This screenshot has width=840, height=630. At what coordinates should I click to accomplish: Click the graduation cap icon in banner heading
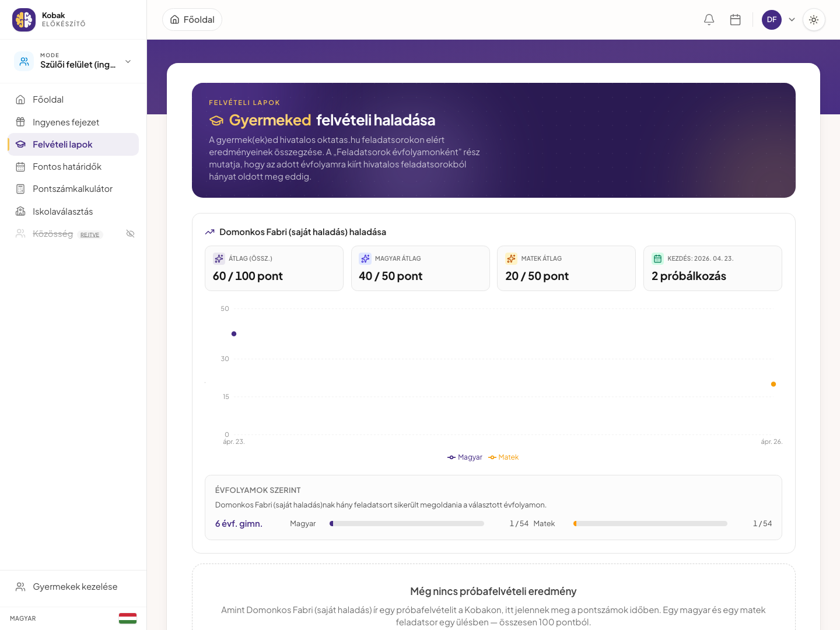(x=216, y=121)
